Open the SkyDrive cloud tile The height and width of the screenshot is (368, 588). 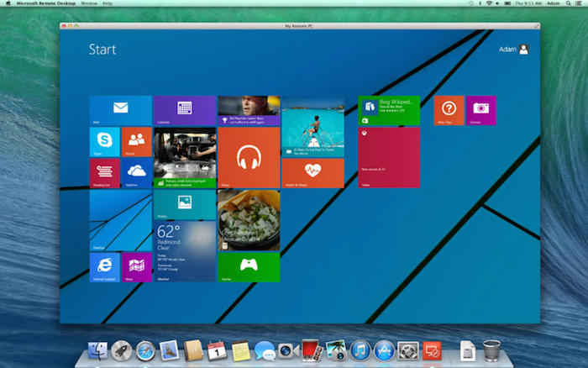click(136, 173)
